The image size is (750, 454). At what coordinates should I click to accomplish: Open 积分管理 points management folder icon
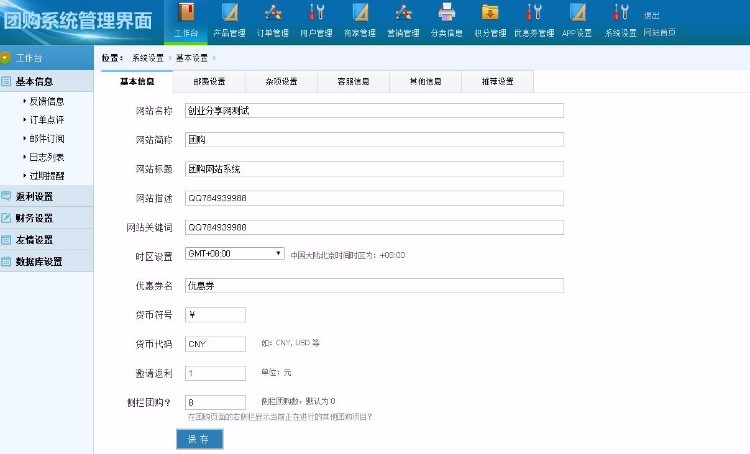(x=490, y=12)
